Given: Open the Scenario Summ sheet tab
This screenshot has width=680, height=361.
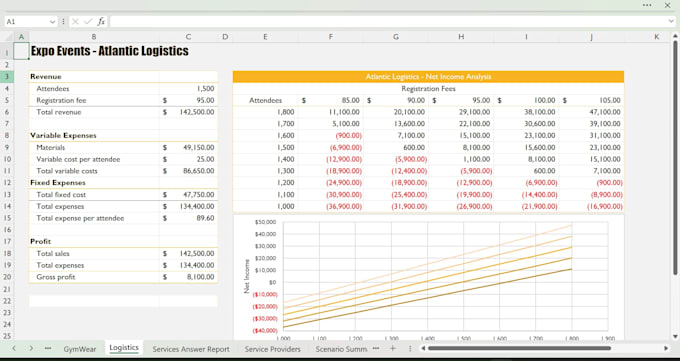Looking at the screenshot, I should pos(341,349).
